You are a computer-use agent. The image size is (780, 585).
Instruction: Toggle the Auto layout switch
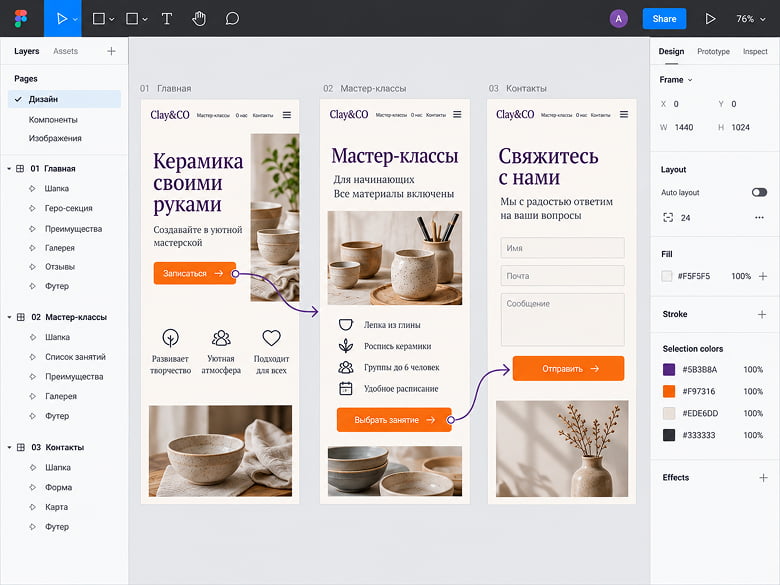(759, 193)
